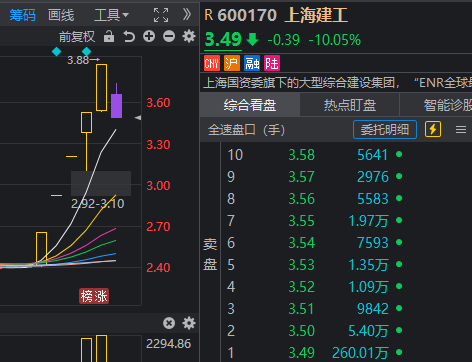
Task: Click the undo arrow icon
Action: [x=129, y=36]
